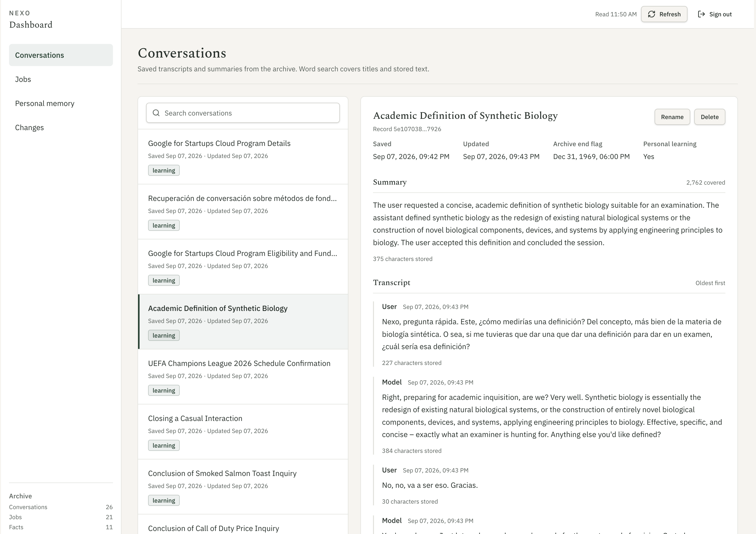Click learning tag under Closing a Casual Interaction
This screenshot has width=756, height=534.
pyautogui.click(x=164, y=445)
